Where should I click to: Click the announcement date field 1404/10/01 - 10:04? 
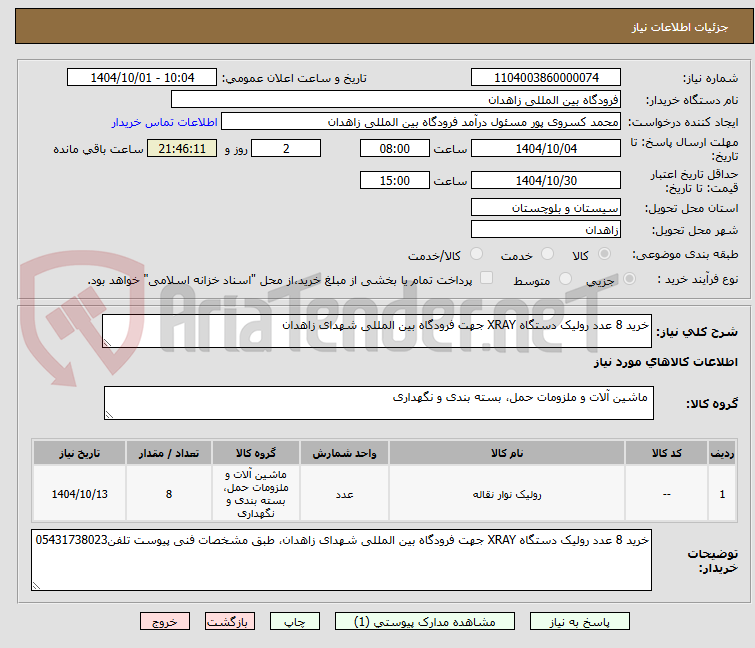coord(142,78)
